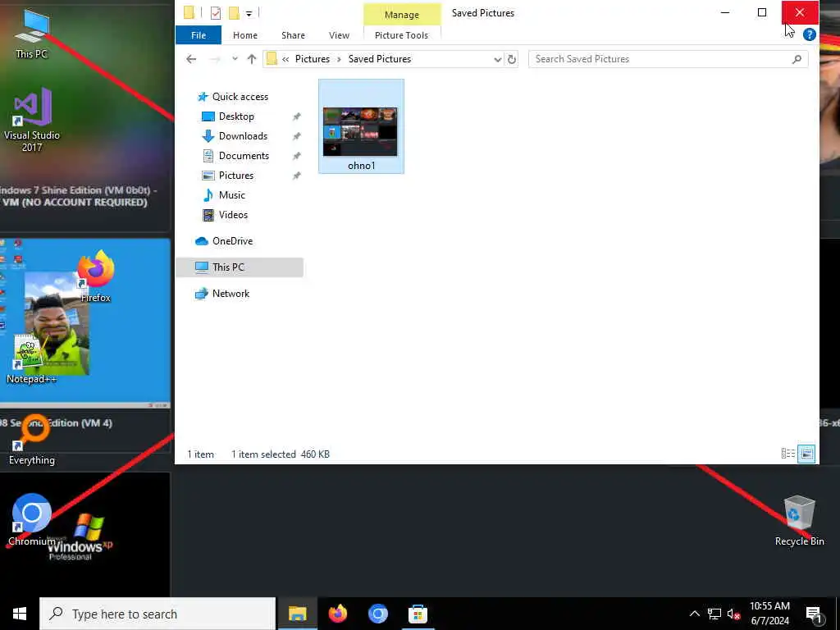Click the Chromium desktop shortcut
Viewport: 840px width, 630px height.
32,519
